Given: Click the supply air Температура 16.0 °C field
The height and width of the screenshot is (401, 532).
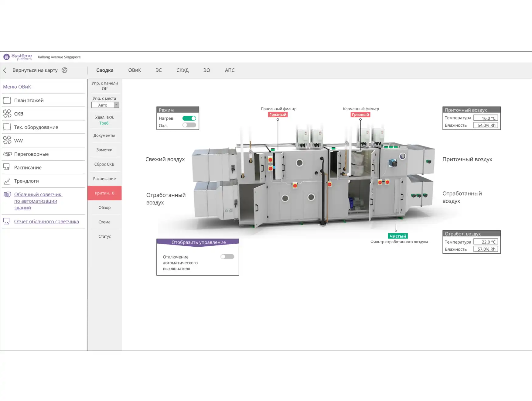Looking at the screenshot, I should [x=485, y=118].
